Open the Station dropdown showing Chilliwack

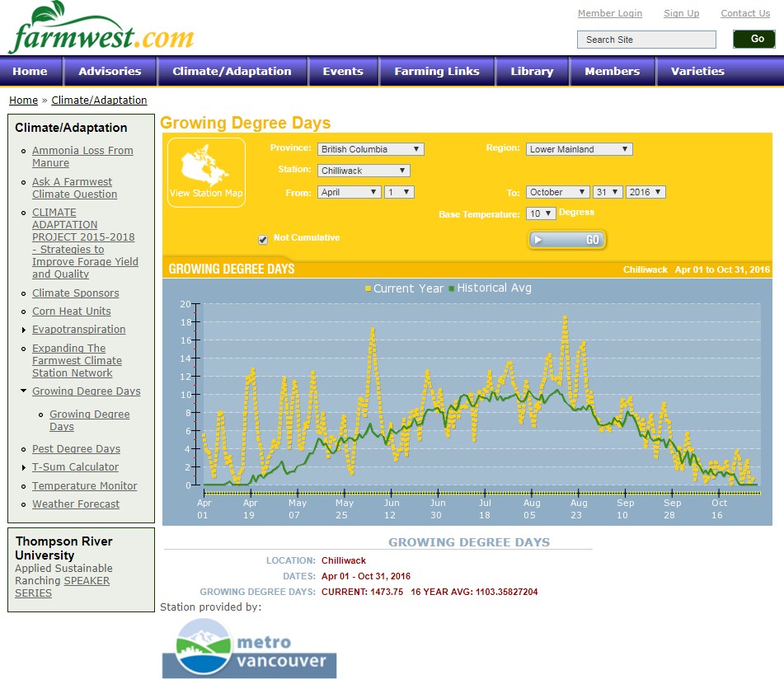[x=364, y=171]
